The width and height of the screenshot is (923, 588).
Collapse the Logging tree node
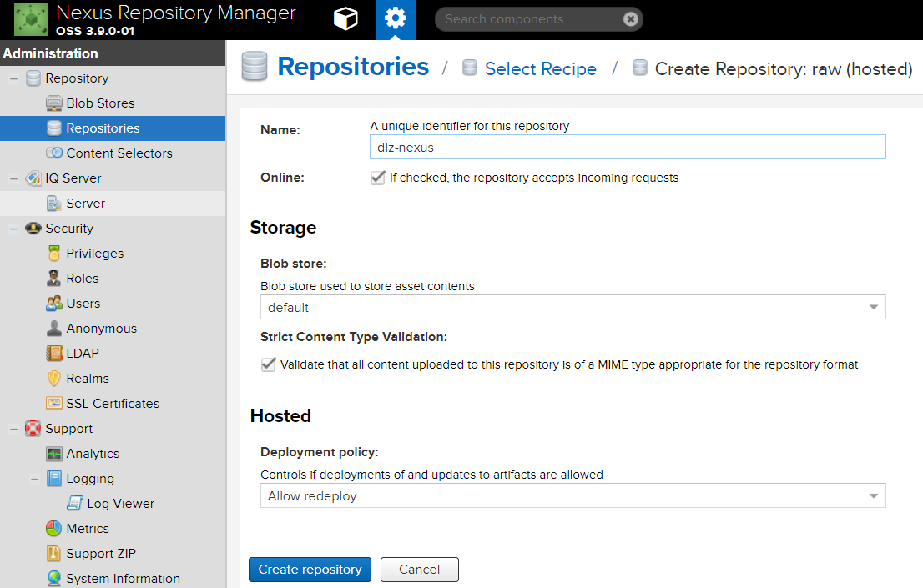tap(34, 479)
